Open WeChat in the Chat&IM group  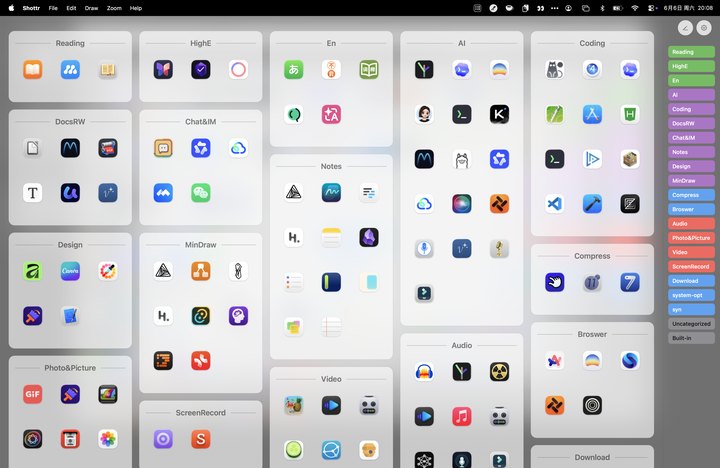(201, 193)
